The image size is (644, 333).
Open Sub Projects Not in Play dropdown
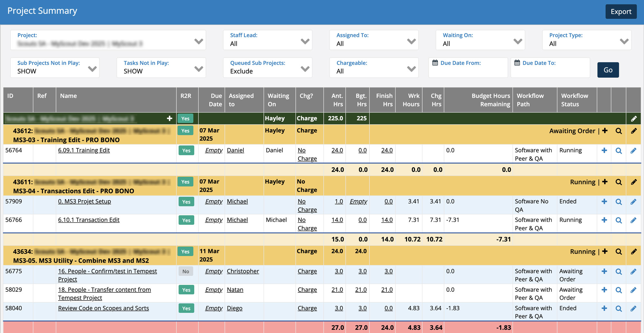pos(55,68)
